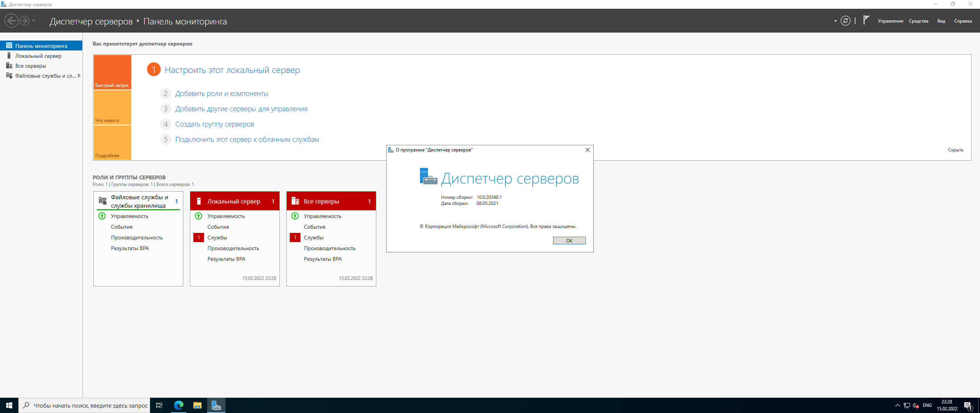The width and height of the screenshot is (980, 413).
Task: Open Результаты BPA in Локальный сервер tile
Action: (x=226, y=259)
